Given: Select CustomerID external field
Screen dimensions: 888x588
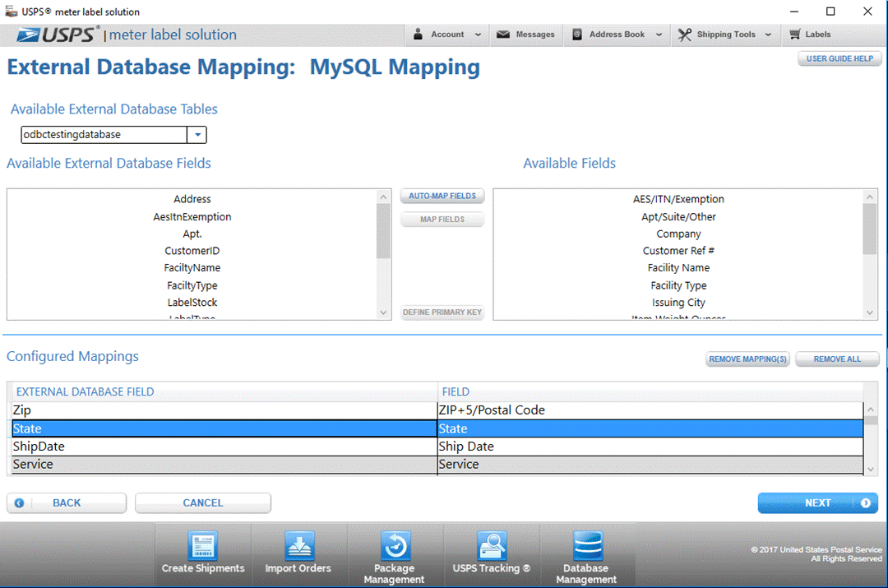Looking at the screenshot, I should click(192, 251).
